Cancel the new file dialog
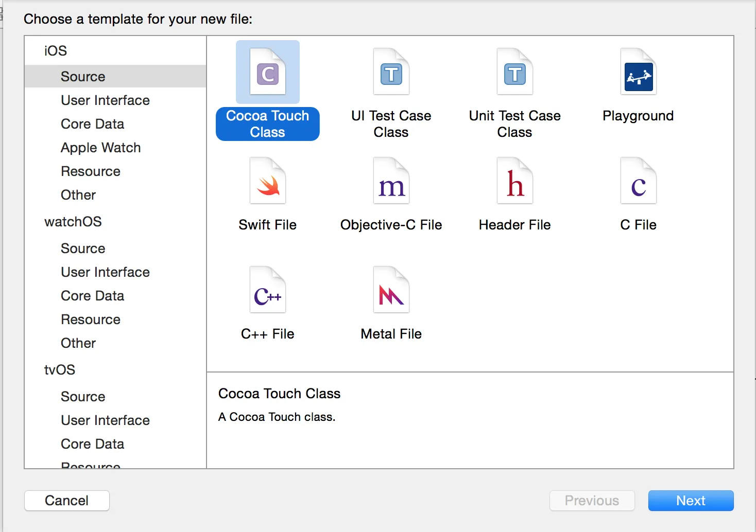The width and height of the screenshot is (756, 532). [x=67, y=501]
